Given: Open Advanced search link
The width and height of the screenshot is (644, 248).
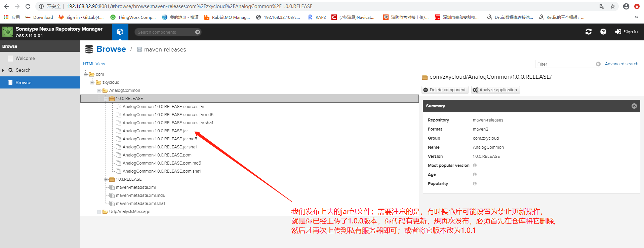Looking at the screenshot, I should click(x=623, y=64).
